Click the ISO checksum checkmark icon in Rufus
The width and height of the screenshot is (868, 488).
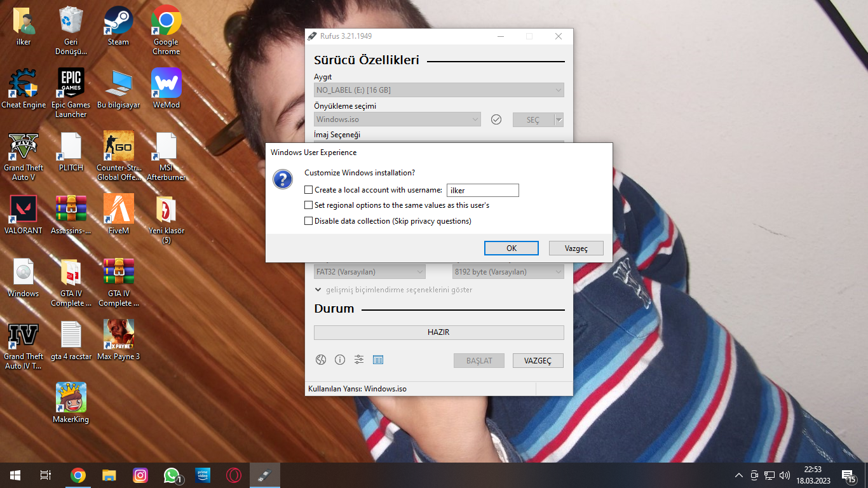497,119
